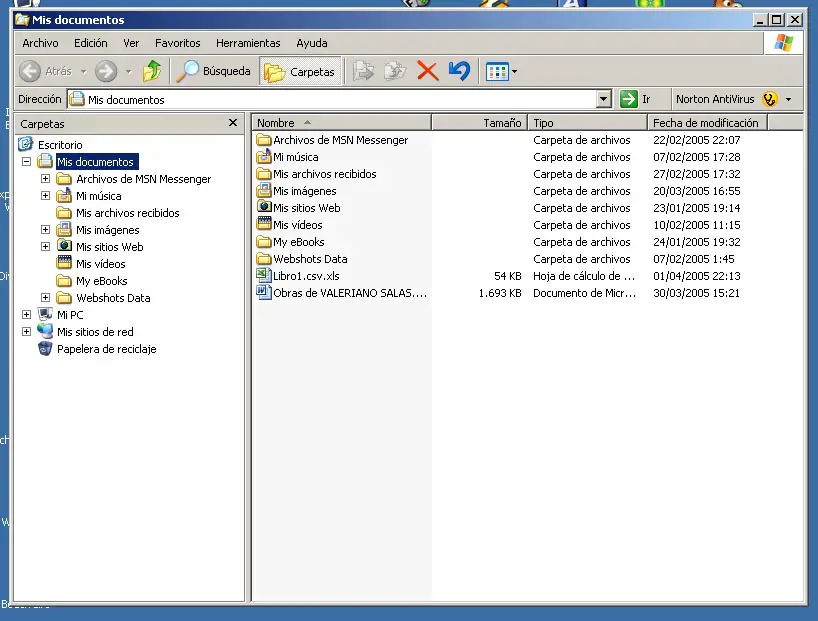Open Atrás history dropdown arrow

(83, 71)
